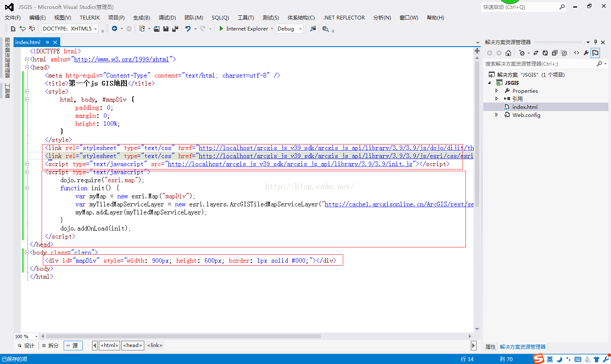Click the Solution Explorer home icon
The height and width of the screenshot is (364, 611).
[508, 53]
